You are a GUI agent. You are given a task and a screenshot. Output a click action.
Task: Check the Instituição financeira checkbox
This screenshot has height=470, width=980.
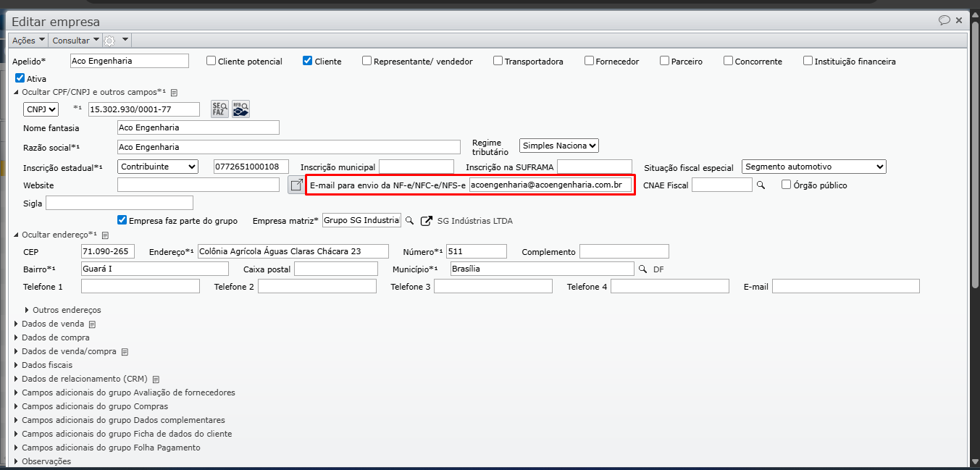click(x=808, y=61)
